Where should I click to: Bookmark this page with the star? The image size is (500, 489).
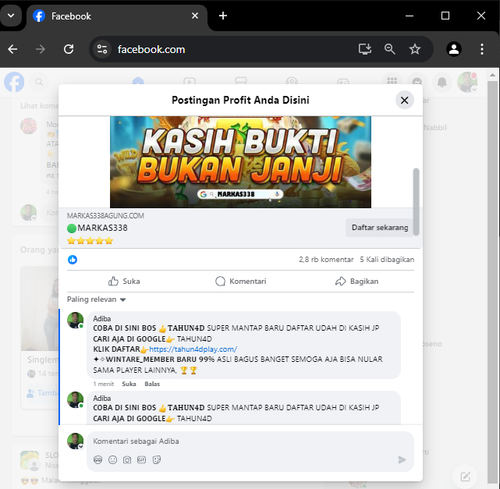click(x=415, y=49)
